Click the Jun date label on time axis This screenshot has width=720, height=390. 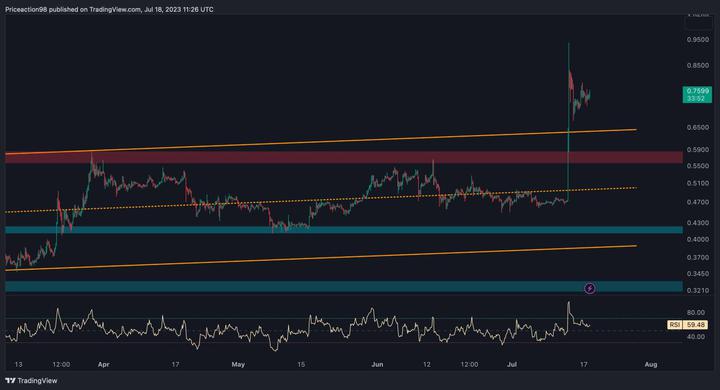pos(377,364)
